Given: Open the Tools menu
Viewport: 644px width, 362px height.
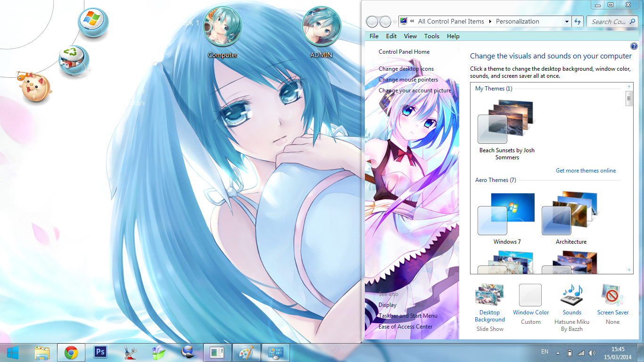Looking at the screenshot, I should click(431, 36).
